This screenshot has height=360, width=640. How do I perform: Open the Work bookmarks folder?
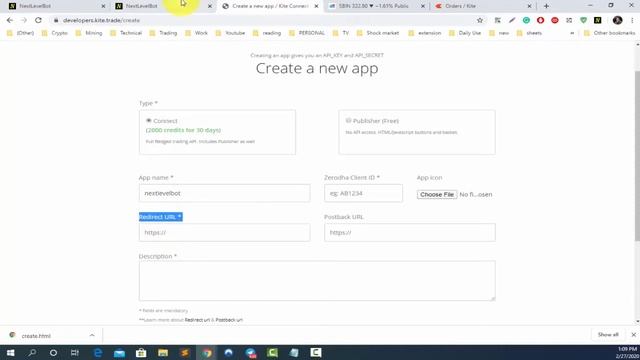196,33
